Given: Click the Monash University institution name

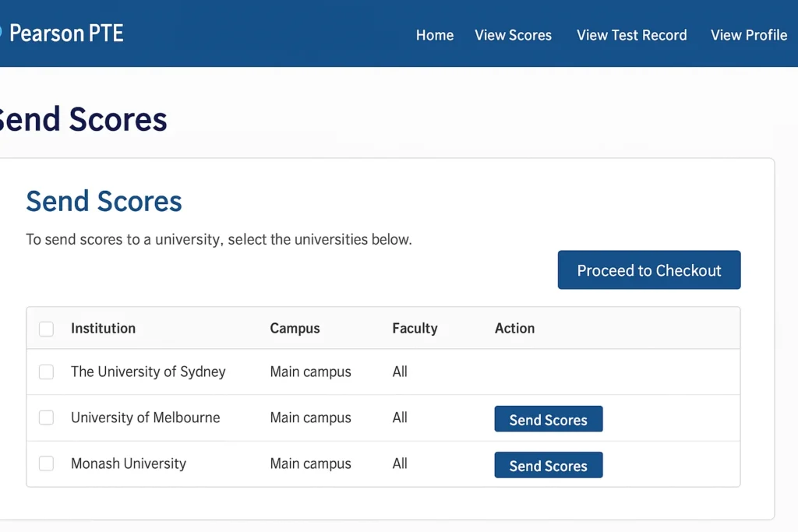Looking at the screenshot, I should point(128,463).
